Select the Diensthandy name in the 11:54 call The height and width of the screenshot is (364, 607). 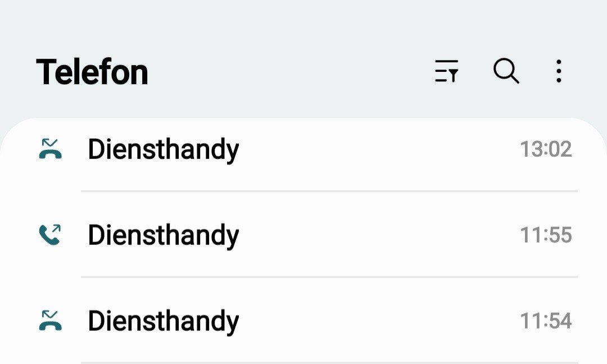click(x=163, y=321)
